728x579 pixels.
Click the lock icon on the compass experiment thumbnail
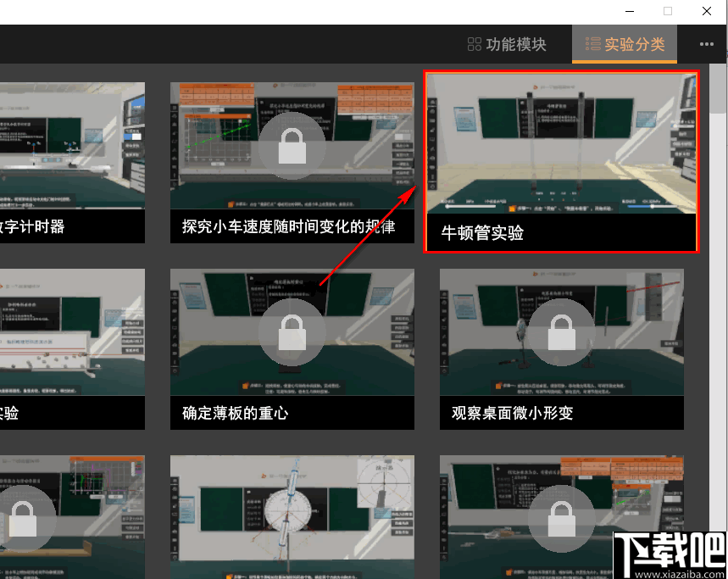tap(292, 517)
